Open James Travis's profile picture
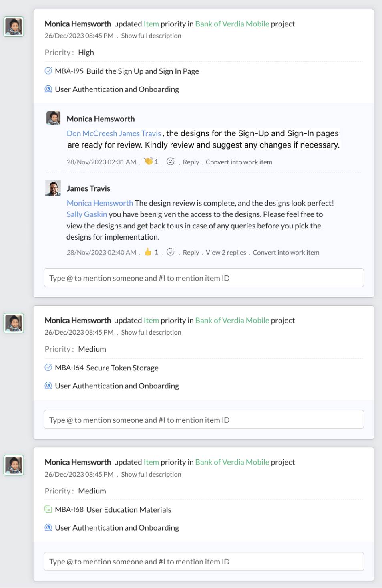The image size is (382, 588). (x=53, y=188)
